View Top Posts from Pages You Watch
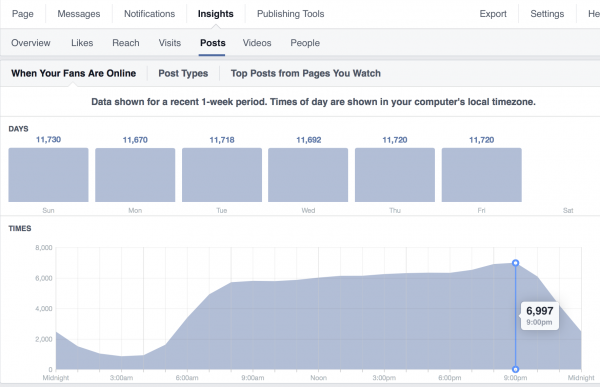Viewport: 600px width, 387px height. point(305,73)
